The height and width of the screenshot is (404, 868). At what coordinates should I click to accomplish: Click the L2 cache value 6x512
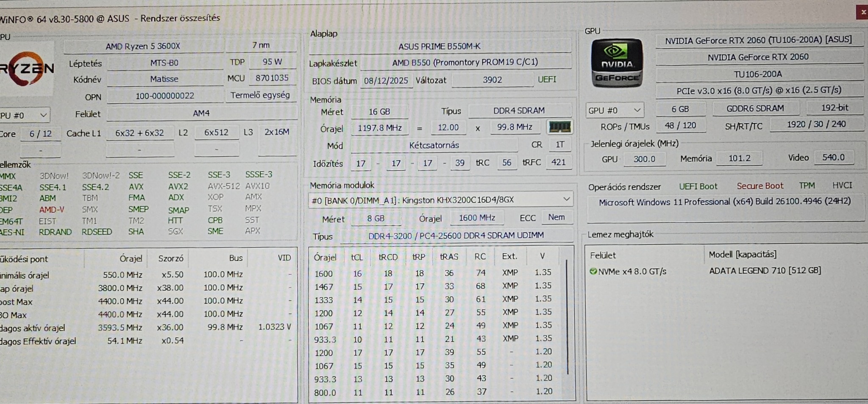click(217, 132)
